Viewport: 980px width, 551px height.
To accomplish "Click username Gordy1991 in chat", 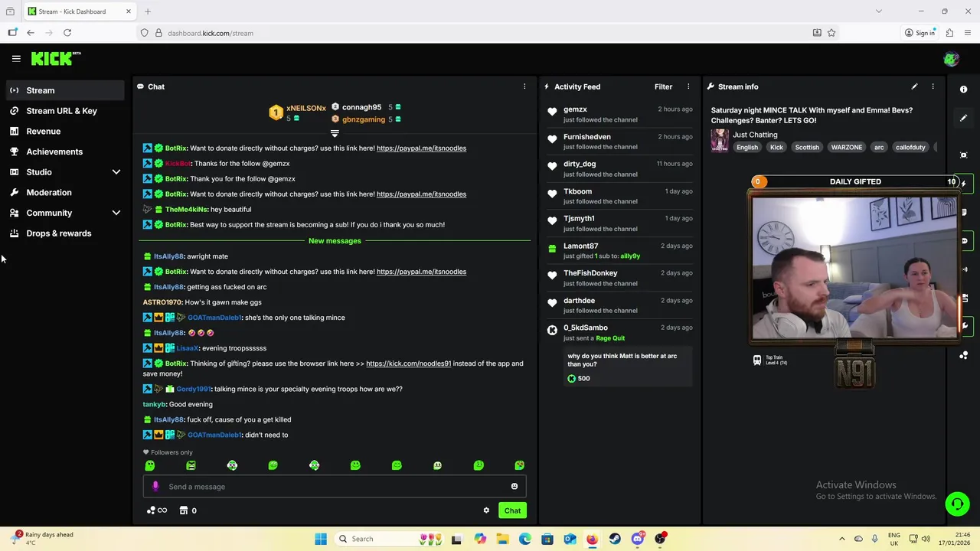I will tap(193, 389).
